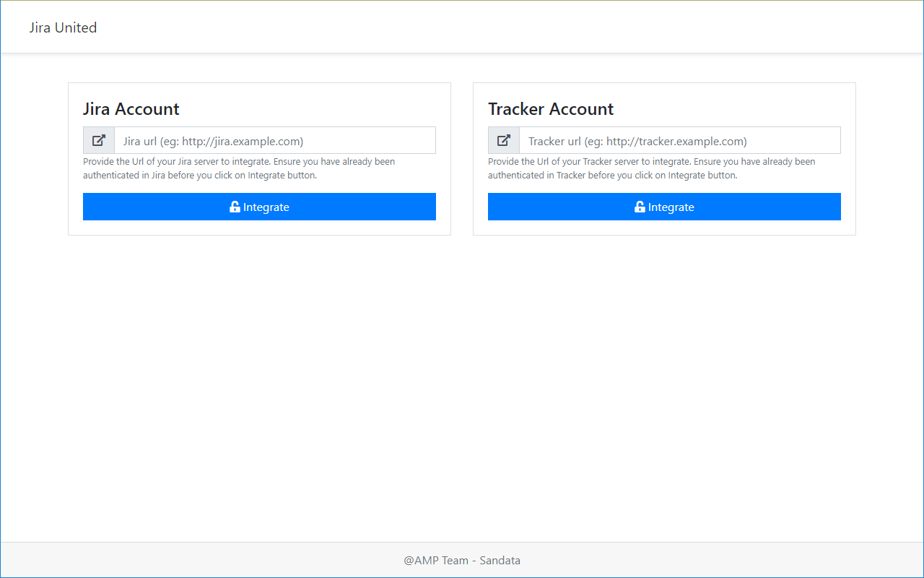Click the external link icon beside Tracker url field
924x578 pixels.
tap(503, 139)
